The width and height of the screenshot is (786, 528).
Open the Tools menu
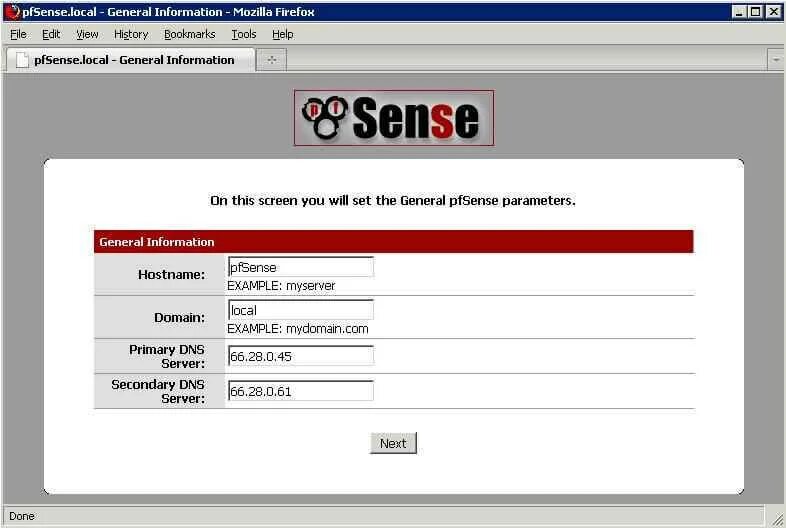(x=244, y=34)
